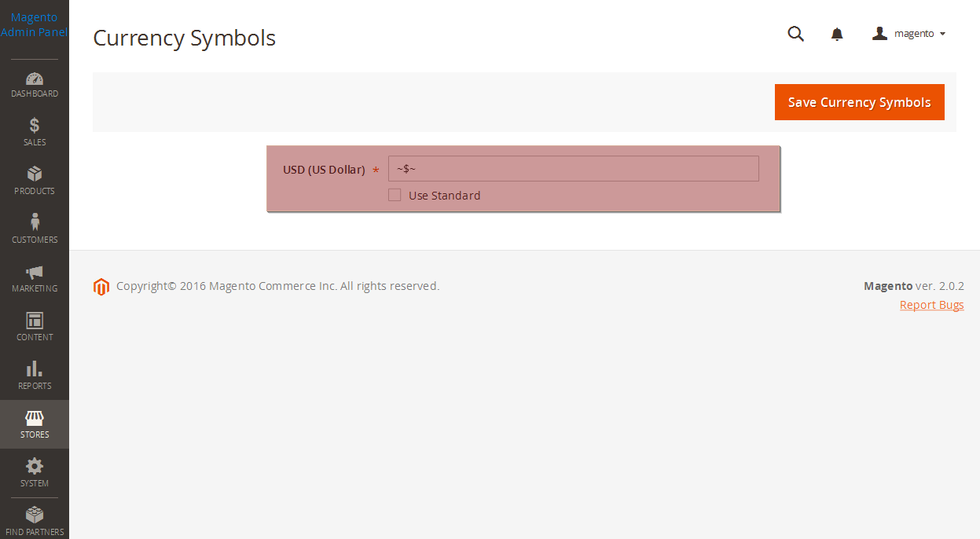The image size is (980, 539).
Task: Open Sales dollar sign icon
Action: [x=35, y=125]
